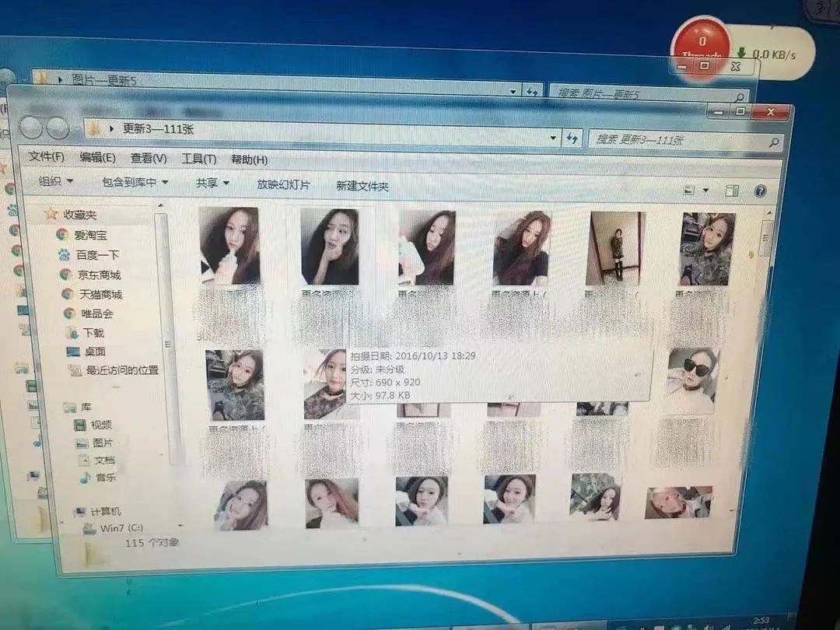Open address bar history dropdown arrow
Image resolution: width=840 pixels, height=630 pixels.
pyautogui.click(x=553, y=138)
